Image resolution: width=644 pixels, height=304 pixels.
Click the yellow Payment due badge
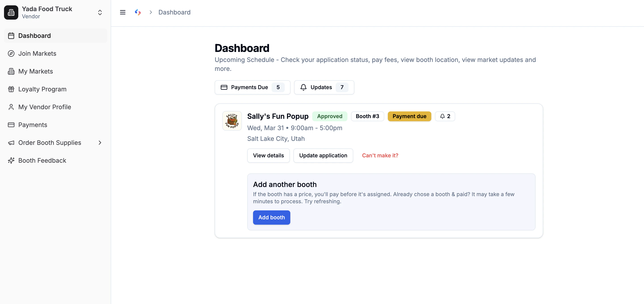(x=409, y=116)
